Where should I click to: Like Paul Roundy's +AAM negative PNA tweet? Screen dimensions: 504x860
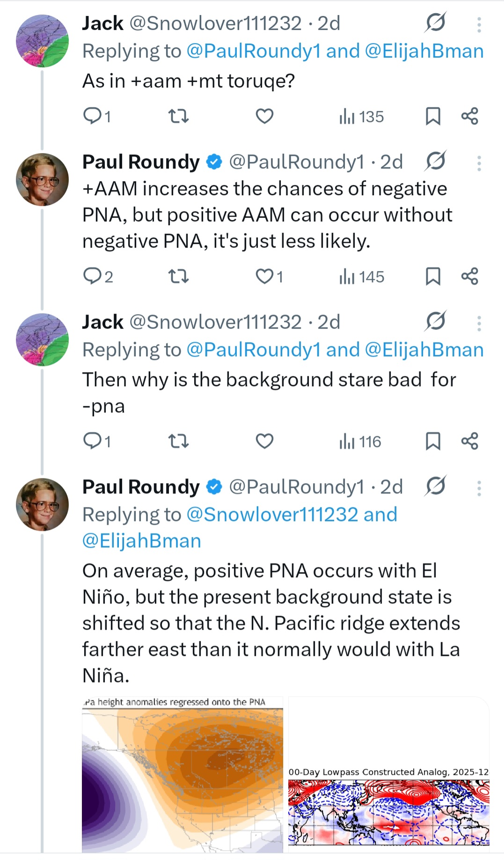(264, 276)
